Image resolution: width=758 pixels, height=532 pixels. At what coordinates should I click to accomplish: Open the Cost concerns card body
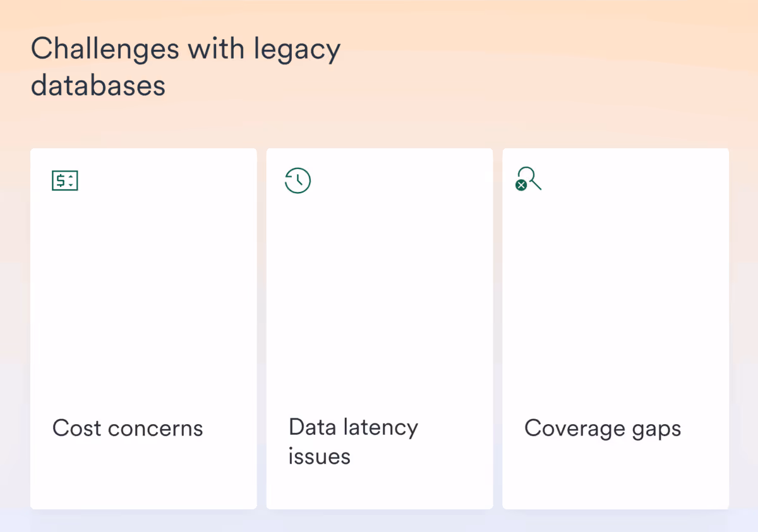143,328
